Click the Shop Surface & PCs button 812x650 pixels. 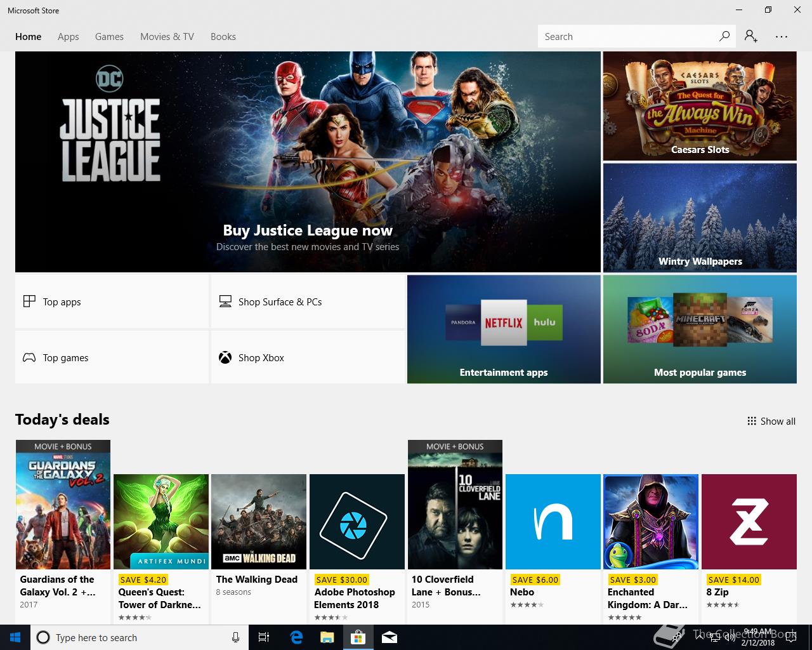pos(308,302)
